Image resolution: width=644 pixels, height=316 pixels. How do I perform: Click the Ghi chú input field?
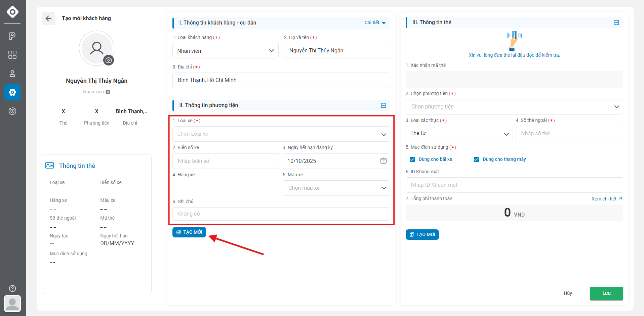tap(281, 214)
